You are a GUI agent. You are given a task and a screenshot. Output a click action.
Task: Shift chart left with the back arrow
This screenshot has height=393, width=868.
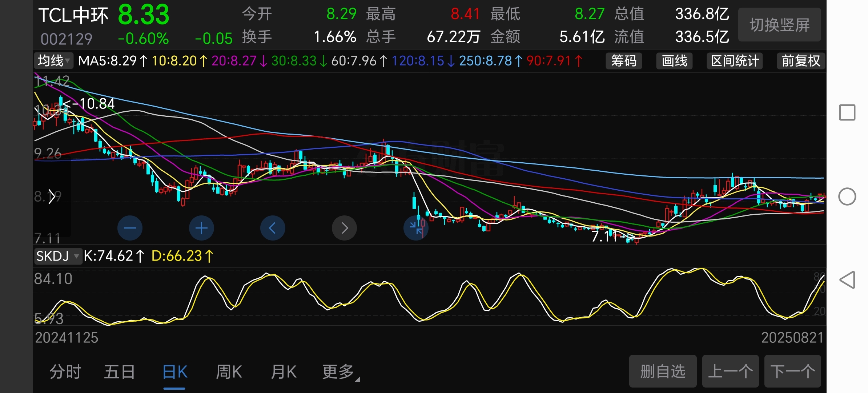click(x=273, y=228)
